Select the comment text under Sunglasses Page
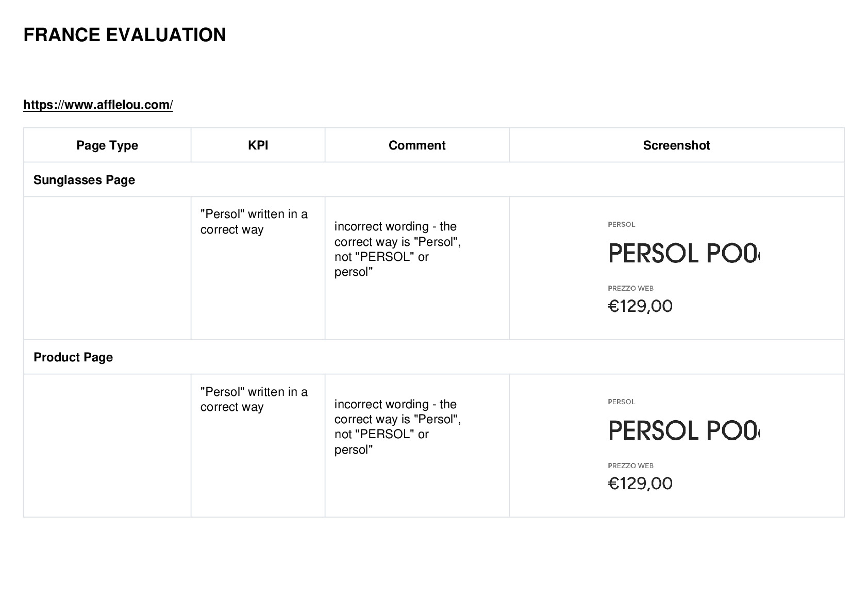 pos(397,249)
